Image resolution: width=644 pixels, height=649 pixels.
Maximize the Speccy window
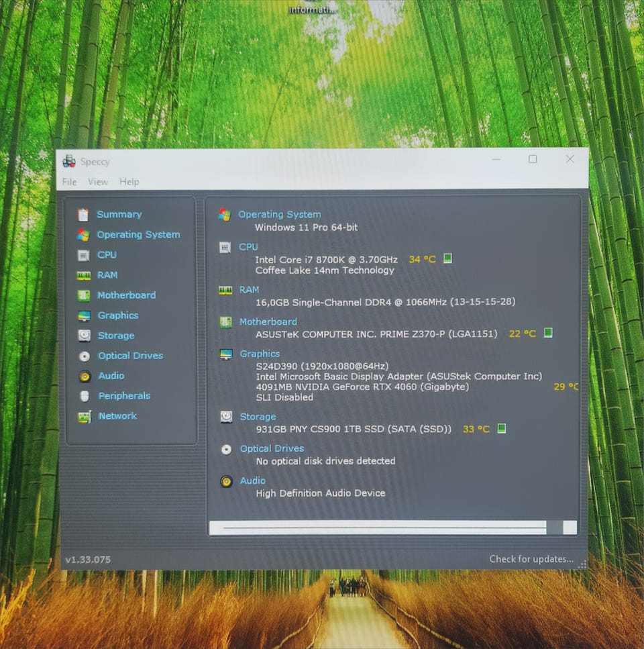point(533,159)
